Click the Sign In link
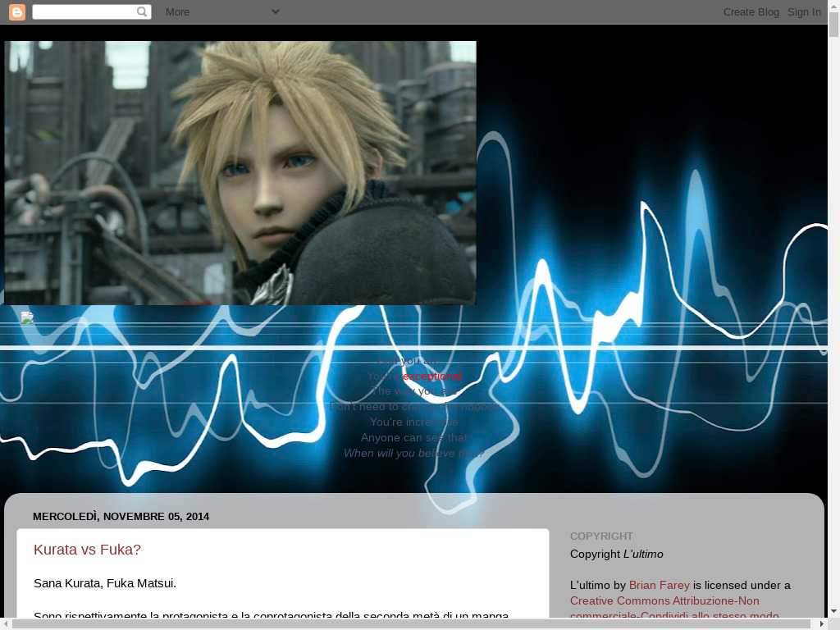 pos(804,11)
